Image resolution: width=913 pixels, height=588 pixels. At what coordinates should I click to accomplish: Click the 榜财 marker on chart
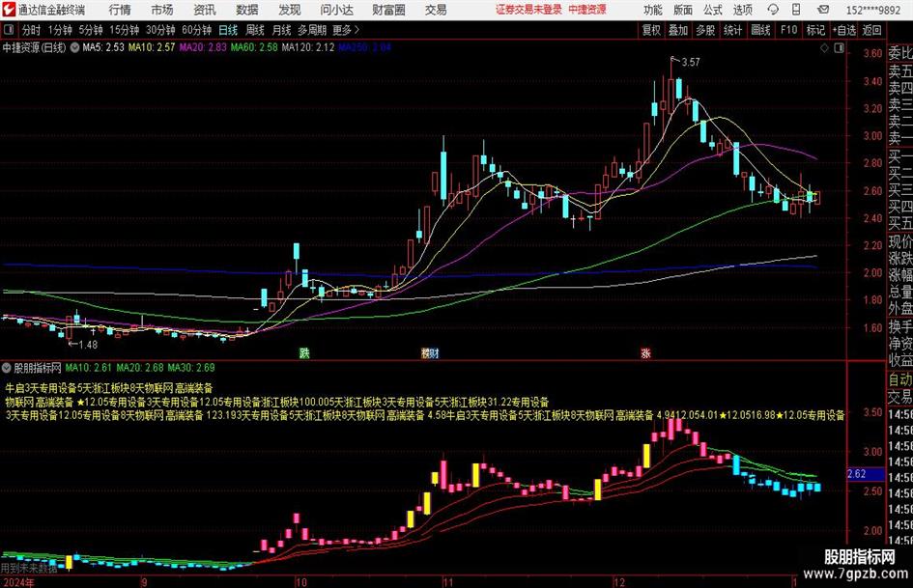(x=430, y=352)
